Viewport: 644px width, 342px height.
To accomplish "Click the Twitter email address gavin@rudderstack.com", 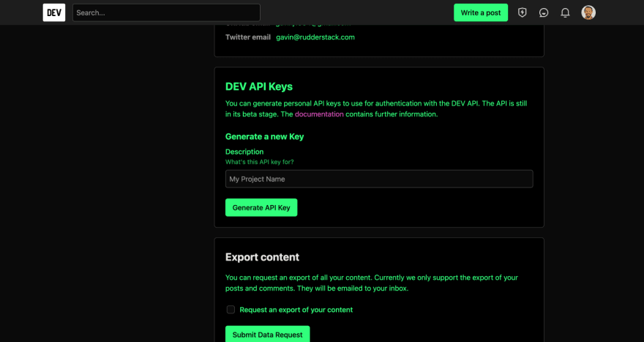I will tap(315, 37).
